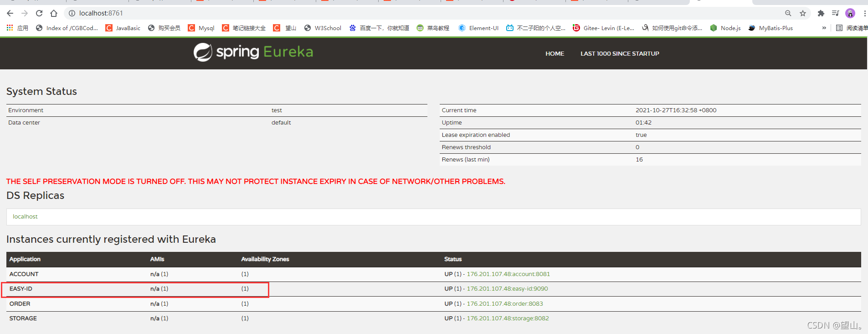Open the 阅读清单 reading list

tap(852, 28)
